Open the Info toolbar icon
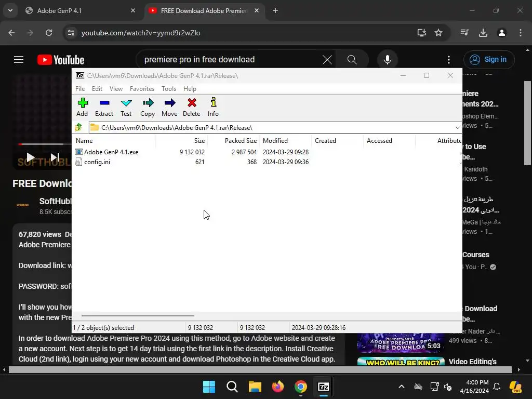 [213, 107]
